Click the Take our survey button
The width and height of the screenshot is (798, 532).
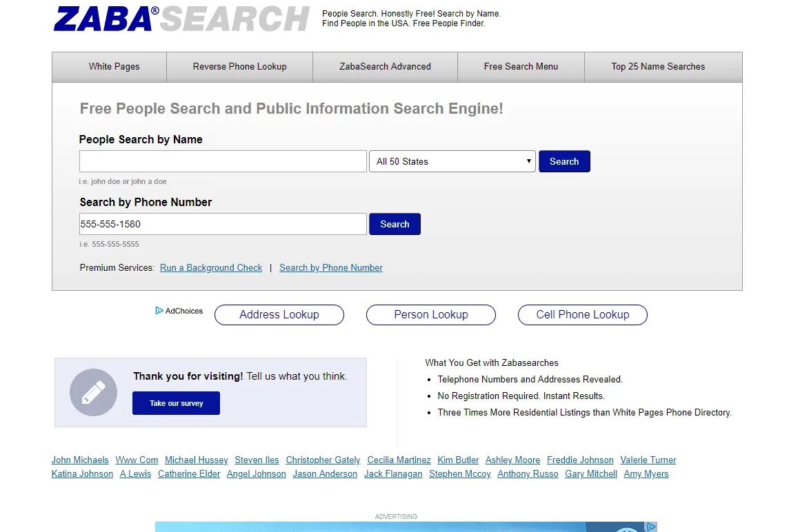176,403
